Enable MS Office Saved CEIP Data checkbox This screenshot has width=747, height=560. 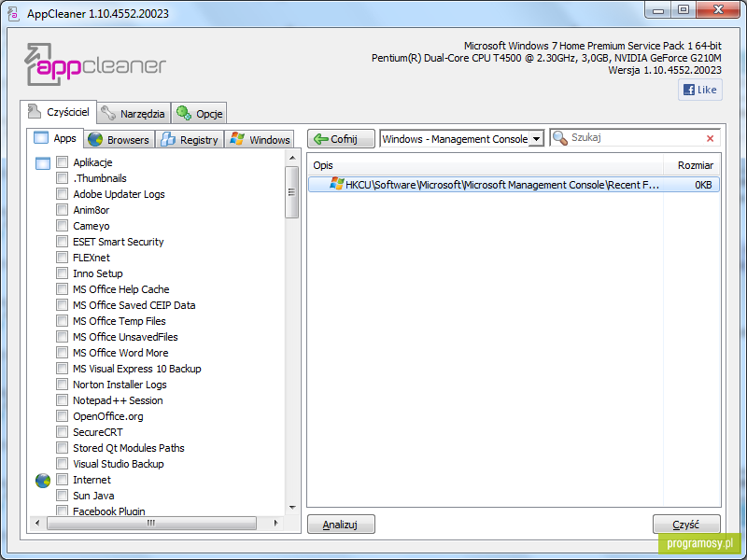click(62, 305)
